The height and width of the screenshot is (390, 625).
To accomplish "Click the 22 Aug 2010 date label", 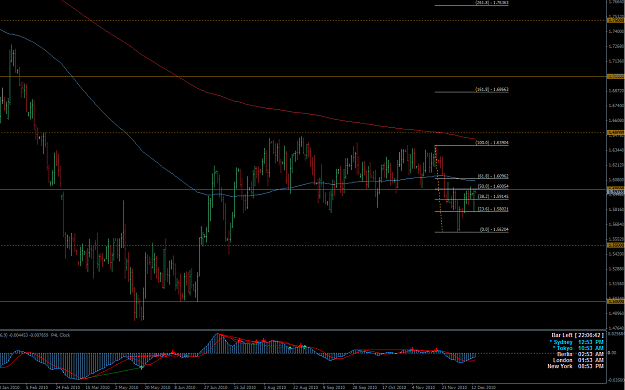I will tap(305, 387).
